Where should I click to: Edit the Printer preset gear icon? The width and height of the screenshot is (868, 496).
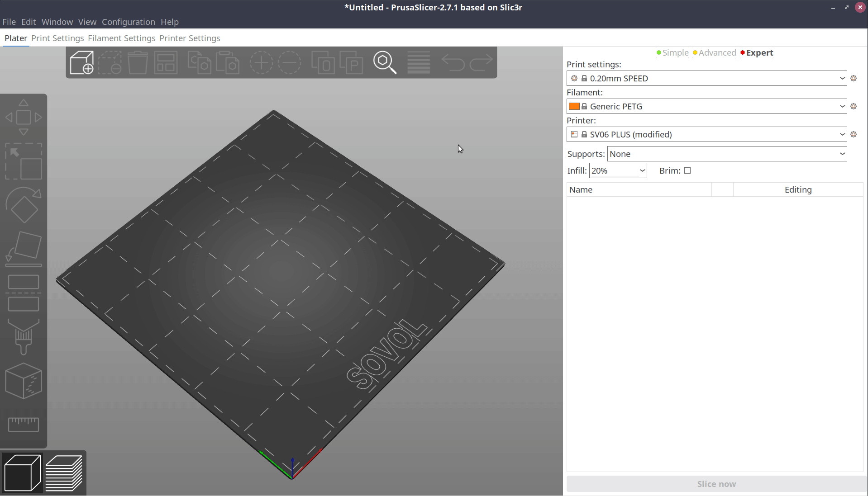854,134
